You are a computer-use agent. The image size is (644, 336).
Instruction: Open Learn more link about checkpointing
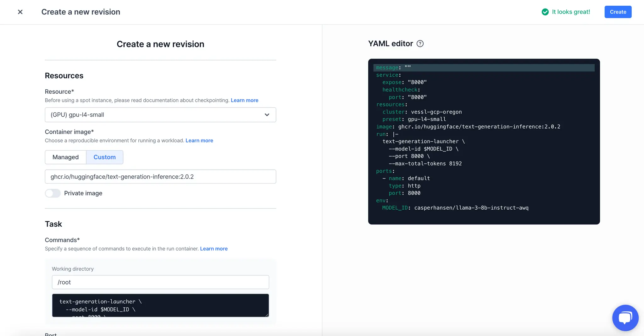244,100
